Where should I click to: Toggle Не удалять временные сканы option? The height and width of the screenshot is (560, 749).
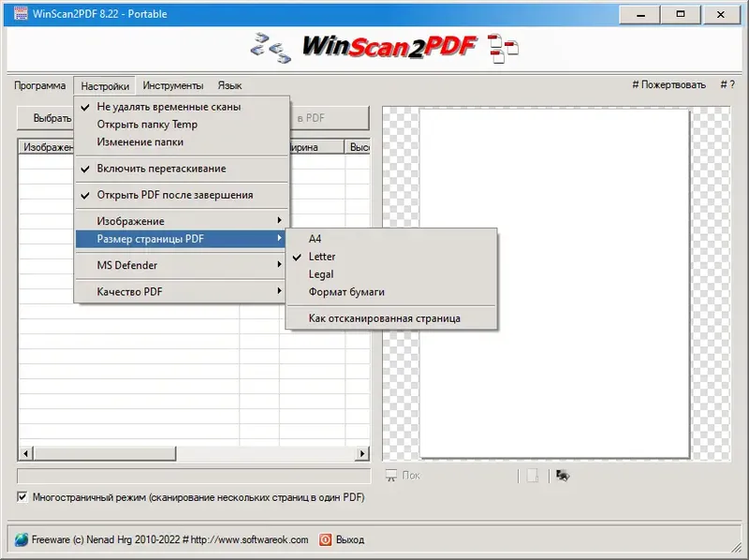click(182, 107)
